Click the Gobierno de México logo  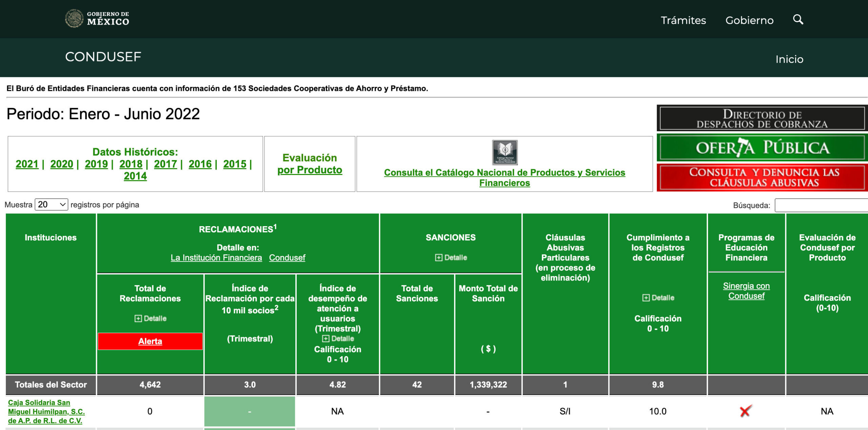click(97, 19)
